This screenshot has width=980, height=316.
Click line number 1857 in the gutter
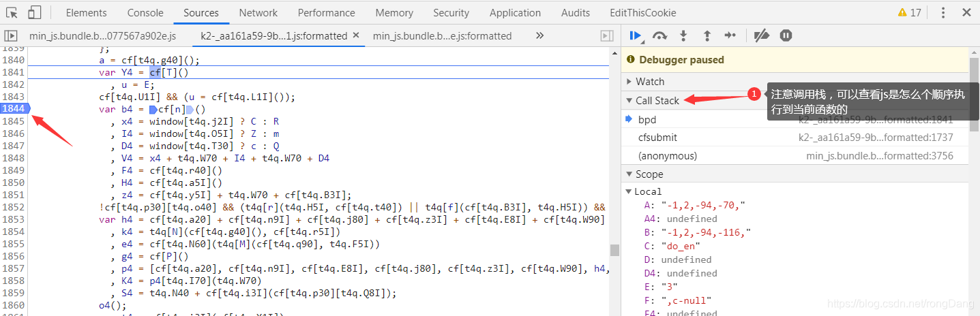14,268
